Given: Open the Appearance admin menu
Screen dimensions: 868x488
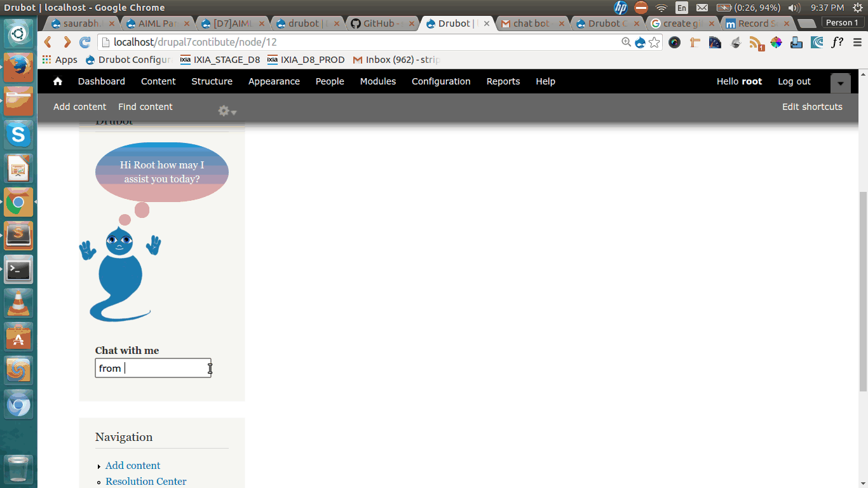Looking at the screenshot, I should click(x=274, y=81).
